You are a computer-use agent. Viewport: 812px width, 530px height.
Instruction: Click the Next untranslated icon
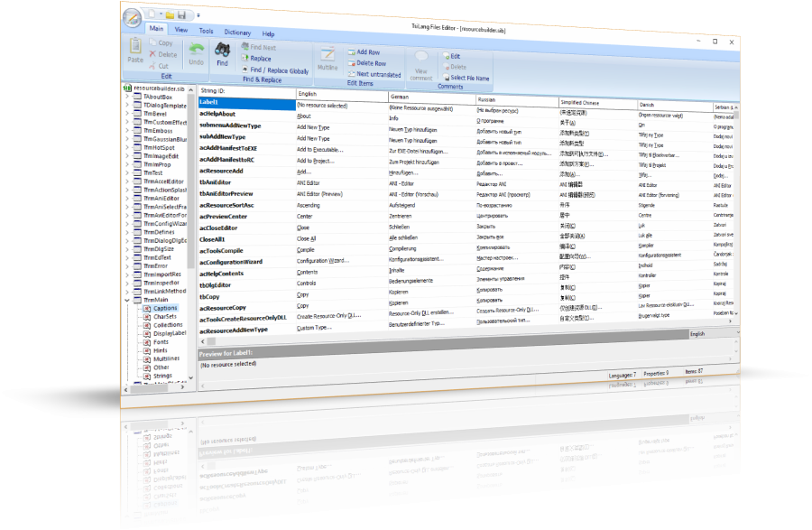pyautogui.click(x=350, y=74)
